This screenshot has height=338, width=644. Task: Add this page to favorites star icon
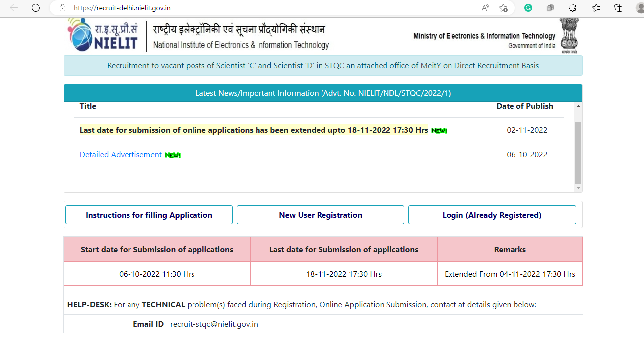(x=503, y=8)
